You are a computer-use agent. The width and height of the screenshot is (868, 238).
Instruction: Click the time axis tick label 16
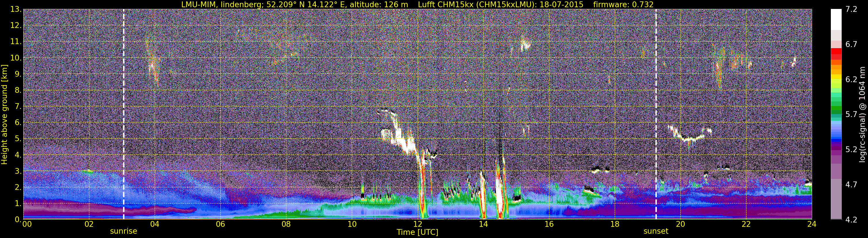(x=549, y=224)
